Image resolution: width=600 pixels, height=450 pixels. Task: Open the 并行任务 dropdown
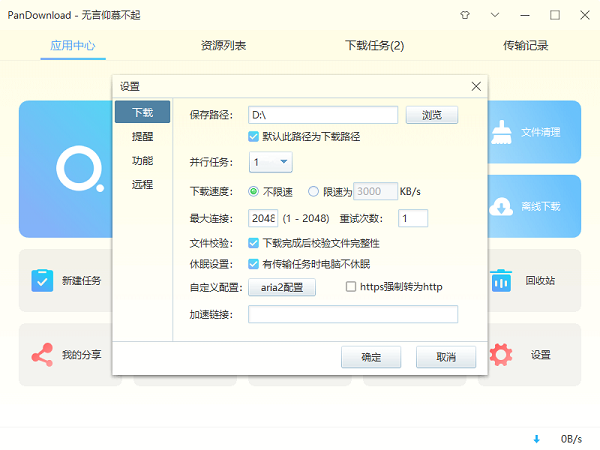(271, 162)
